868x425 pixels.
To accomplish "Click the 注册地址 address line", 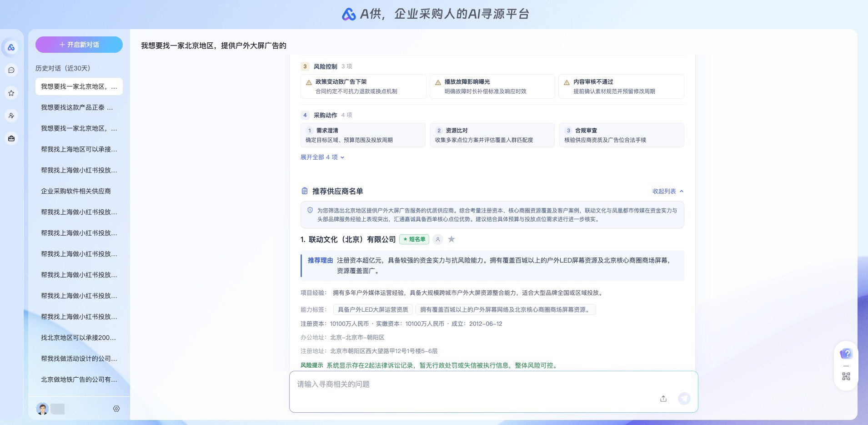I will [x=369, y=351].
